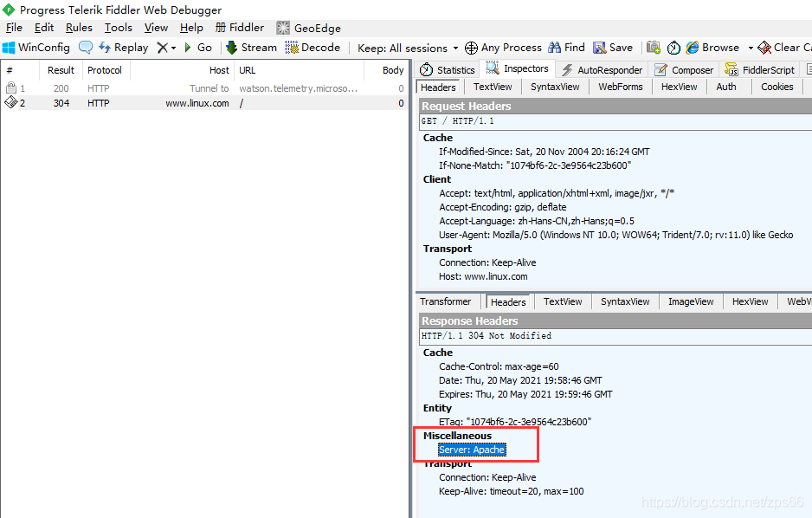Select request HexView tab
812x518 pixels.
pos(679,87)
